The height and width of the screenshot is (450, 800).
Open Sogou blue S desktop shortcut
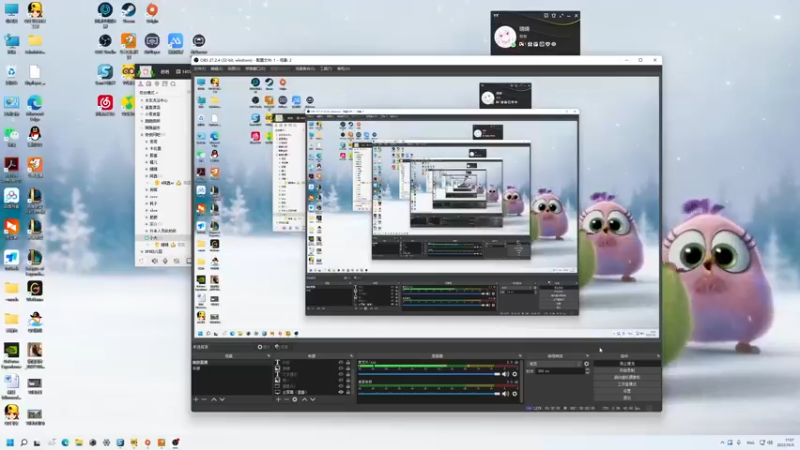[105, 74]
